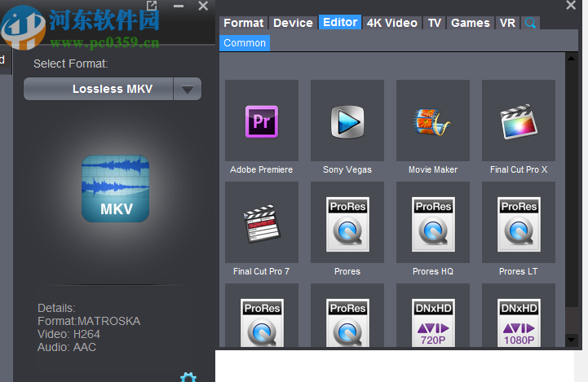Click the pop-out window icon
The image size is (588, 382).
pos(152,5)
